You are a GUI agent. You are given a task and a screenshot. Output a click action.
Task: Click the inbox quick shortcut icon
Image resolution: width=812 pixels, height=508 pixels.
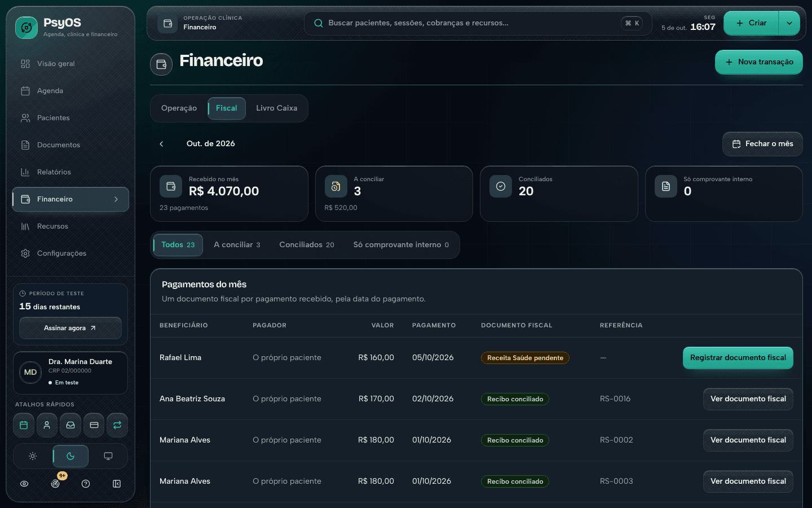point(70,425)
